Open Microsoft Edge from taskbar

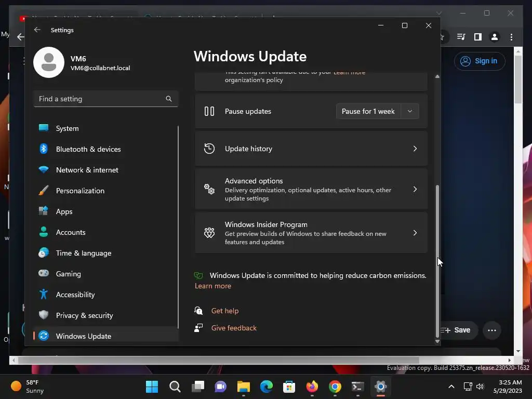(267, 387)
